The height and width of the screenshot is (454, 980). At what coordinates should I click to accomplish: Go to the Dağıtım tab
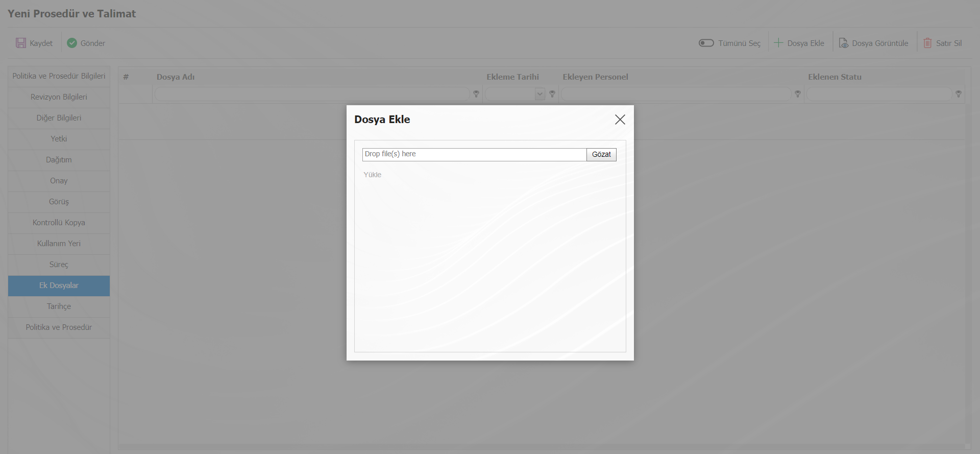point(59,160)
